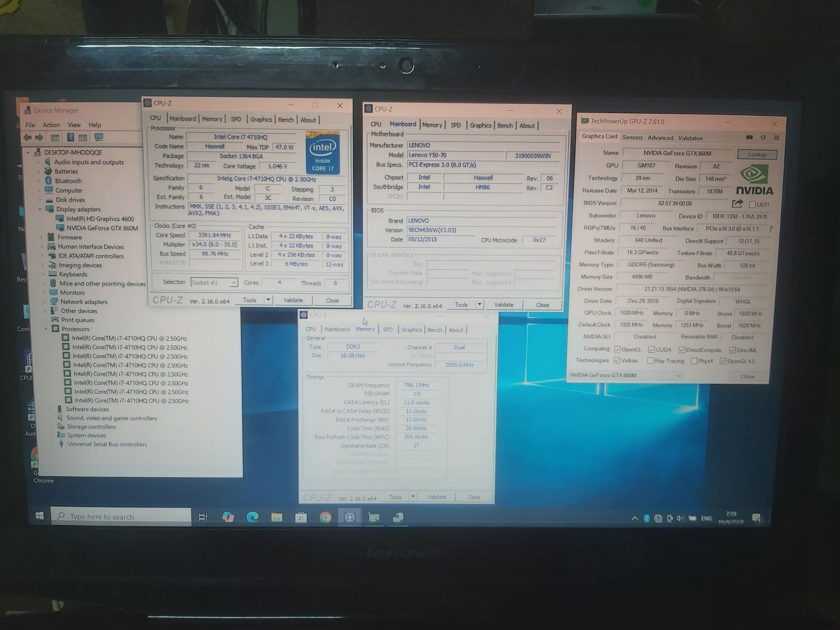The width and height of the screenshot is (840, 630).
Task: Click Validate in the CPU tab window
Action: pos(293,300)
